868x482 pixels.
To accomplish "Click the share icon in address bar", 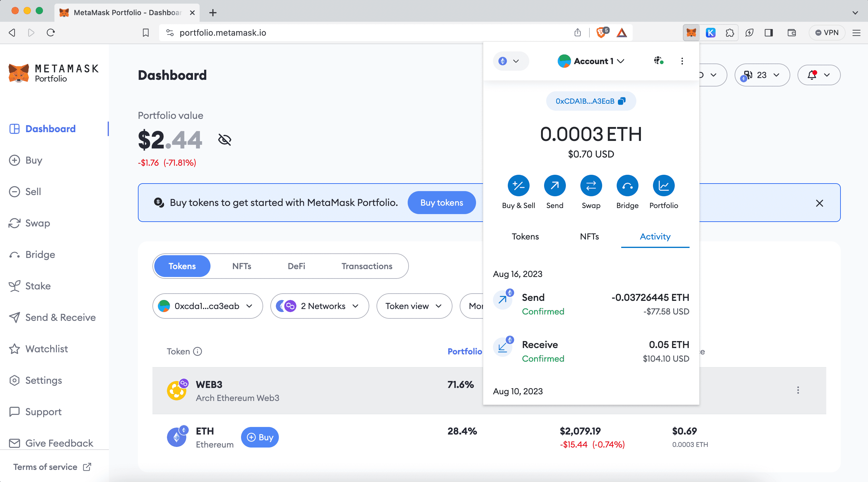I will click(578, 32).
